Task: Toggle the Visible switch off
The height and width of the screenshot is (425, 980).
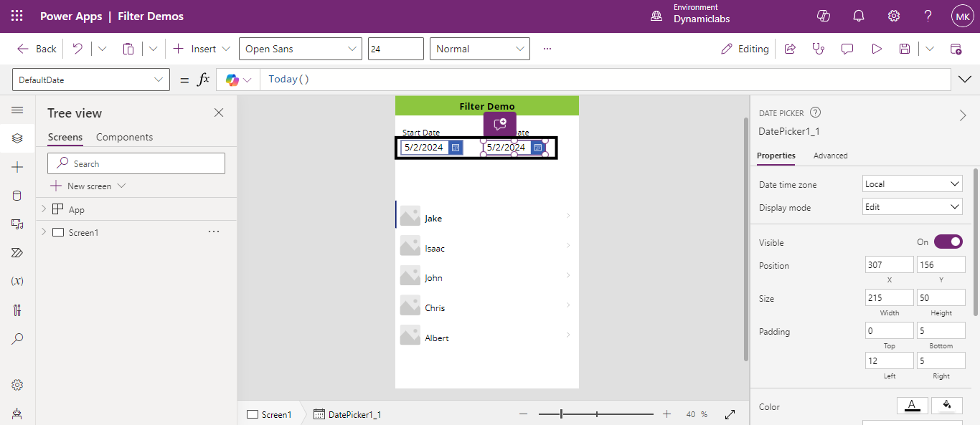Action: (948, 242)
